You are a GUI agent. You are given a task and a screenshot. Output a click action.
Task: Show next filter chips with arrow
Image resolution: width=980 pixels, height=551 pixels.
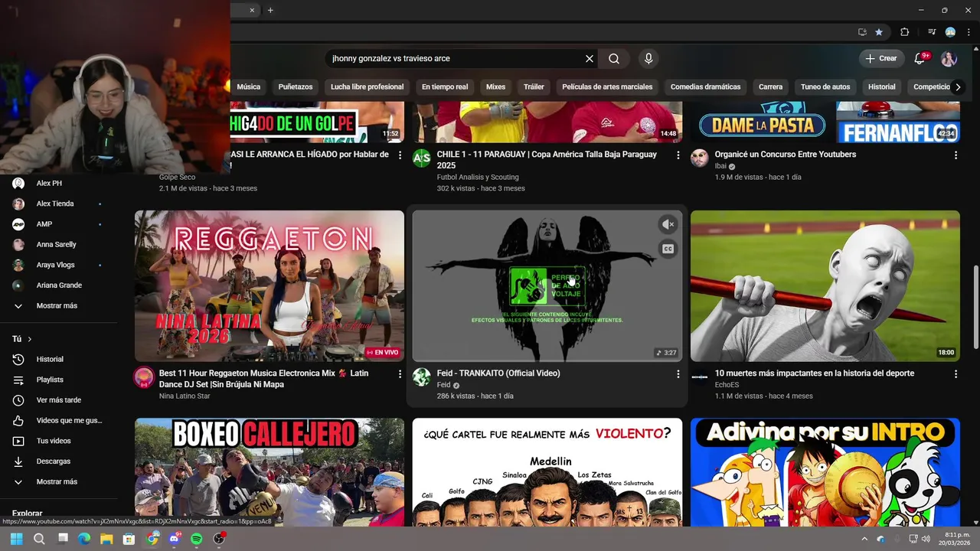957,87
